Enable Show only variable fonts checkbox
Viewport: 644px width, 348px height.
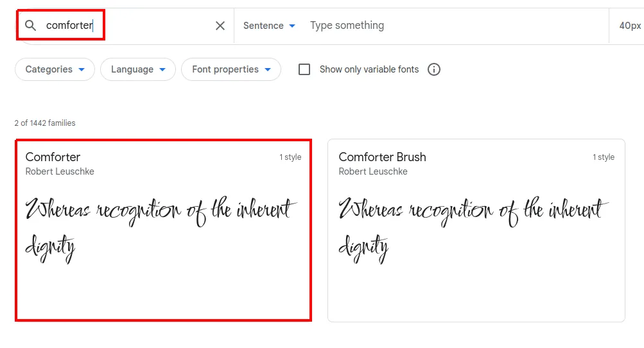tap(304, 69)
